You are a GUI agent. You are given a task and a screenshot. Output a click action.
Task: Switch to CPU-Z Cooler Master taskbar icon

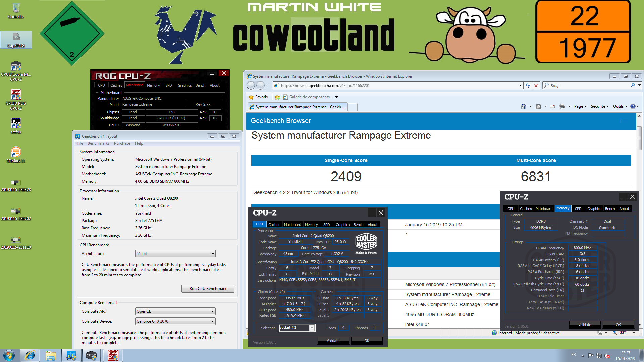tap(92, 355)
